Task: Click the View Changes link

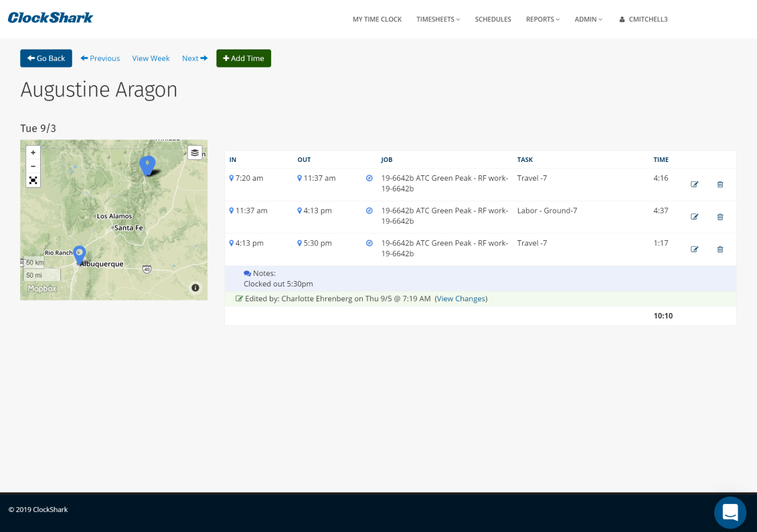Action: coord(460,298)
